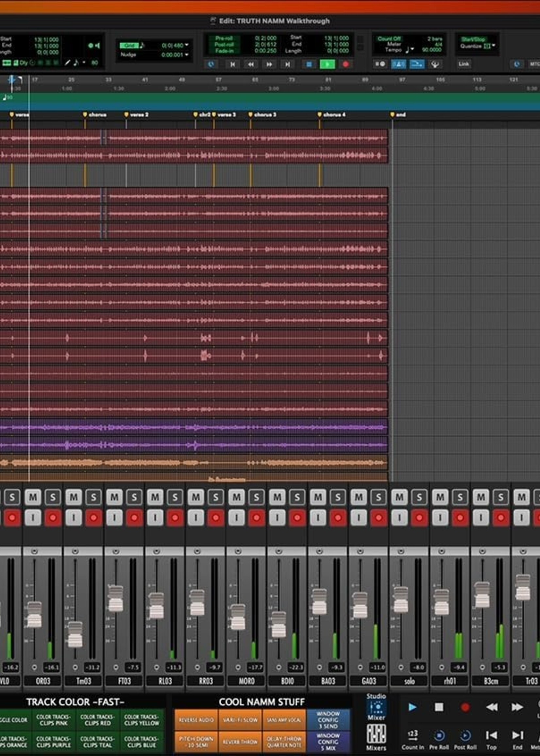
Task: Click the online sync clock icon near transport
Action: click(211, 64)
